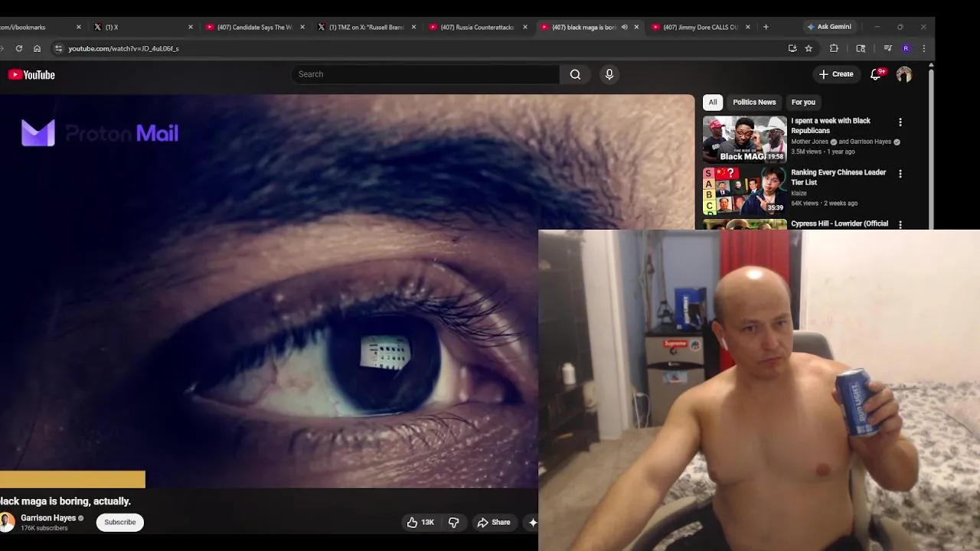
Task: Mute the black maga tab audio icon
Action: (x=624, y=27)
